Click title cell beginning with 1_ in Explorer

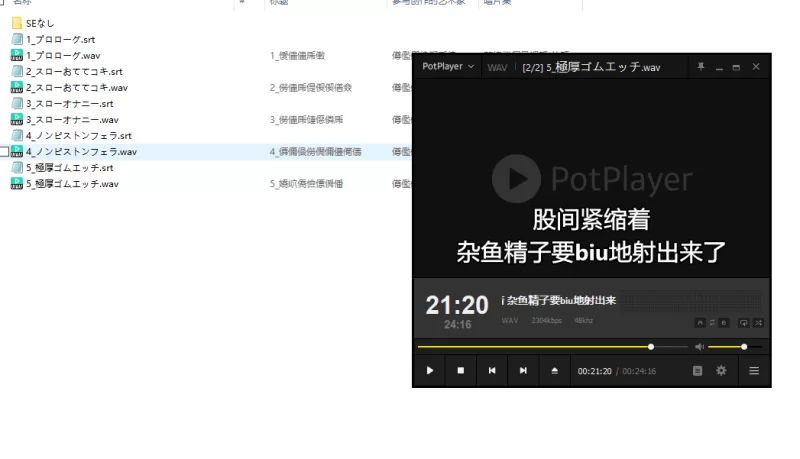point(297,55)
